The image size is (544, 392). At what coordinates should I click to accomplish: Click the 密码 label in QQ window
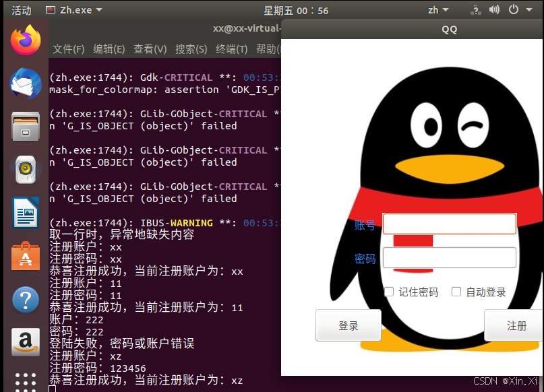tap(365, 259)
